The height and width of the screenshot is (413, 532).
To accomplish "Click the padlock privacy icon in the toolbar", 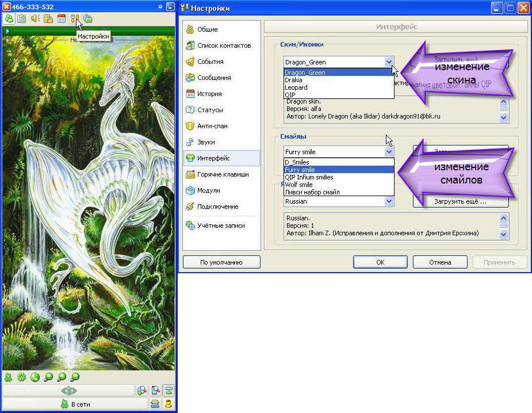I will pyautogui.click(x=48, y=18).
